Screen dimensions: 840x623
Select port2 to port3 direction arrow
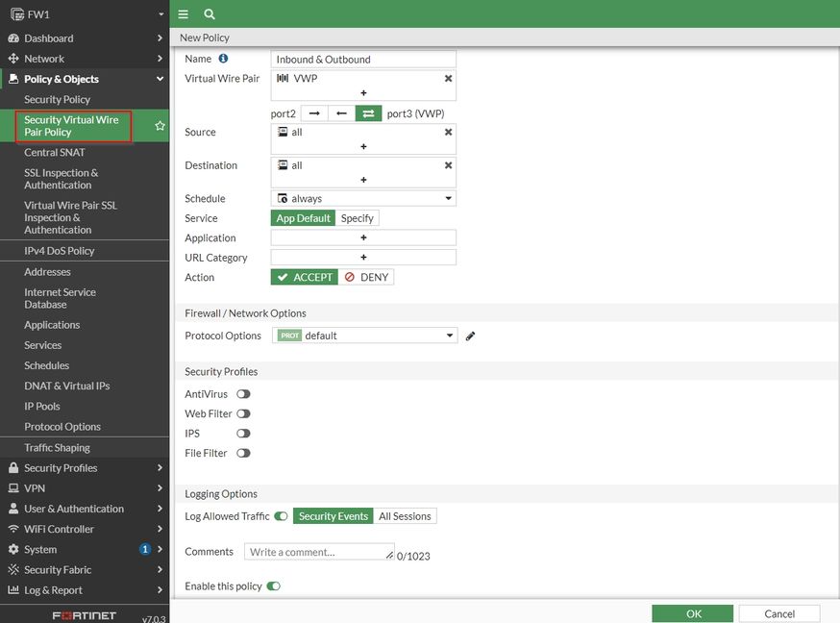tap(314, 113)
